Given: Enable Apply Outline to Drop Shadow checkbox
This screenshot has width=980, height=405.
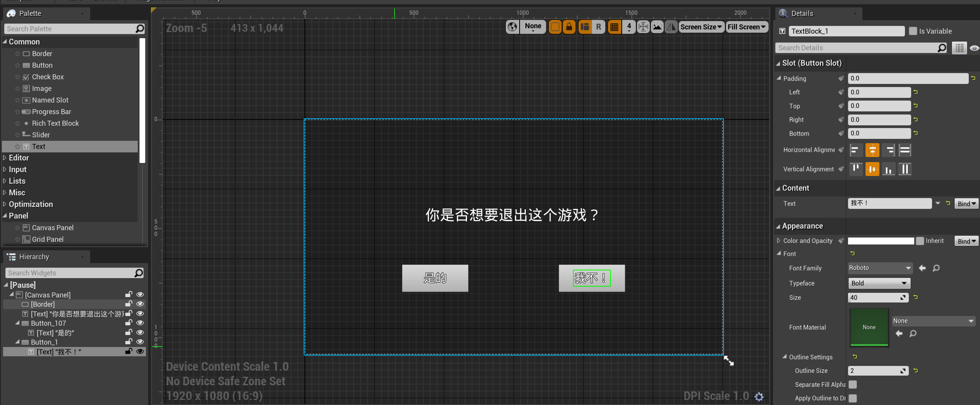Looking at the screenshot, I should click(x=853, y=398).
